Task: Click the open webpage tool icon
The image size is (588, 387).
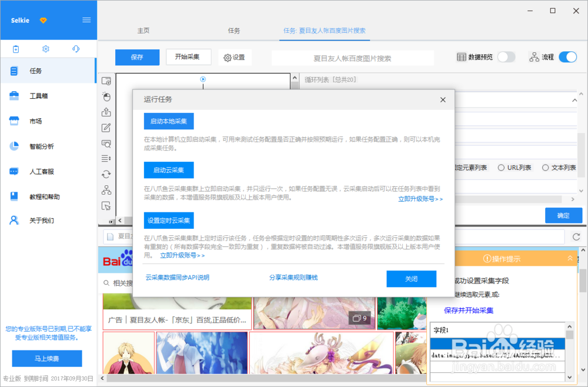Action: pyautogui.click(x=106, y=81)
